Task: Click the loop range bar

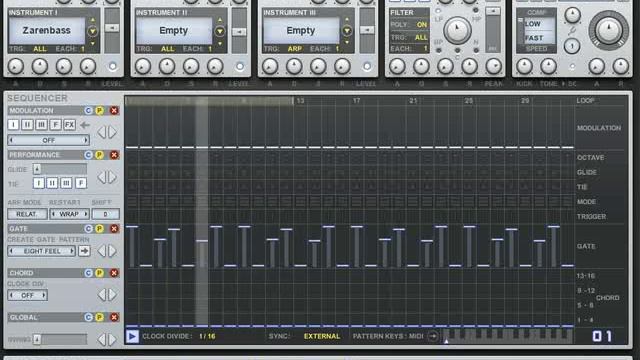Action: coord(209,100)
